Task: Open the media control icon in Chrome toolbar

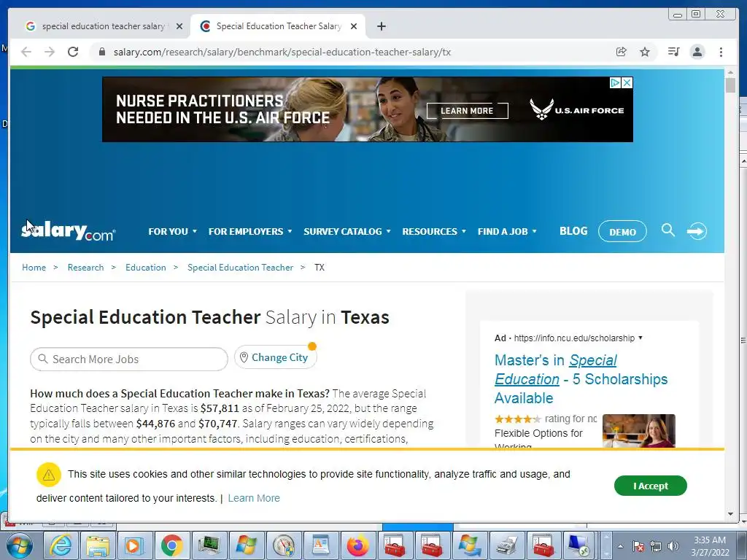Action: point(673,52)
